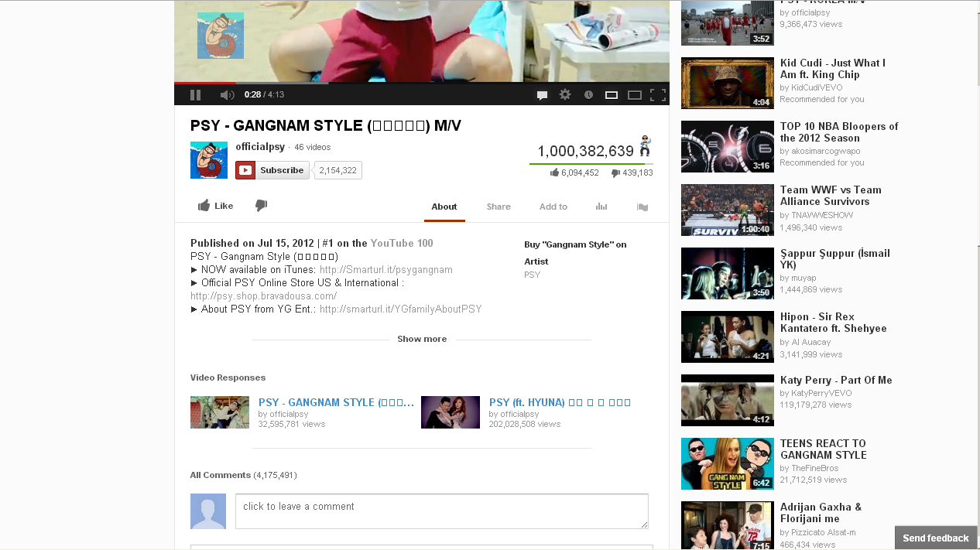Open PSY (ft. HYUNA) video response thumbnail
Screen dimensions: 980x550
click(451, 412)
